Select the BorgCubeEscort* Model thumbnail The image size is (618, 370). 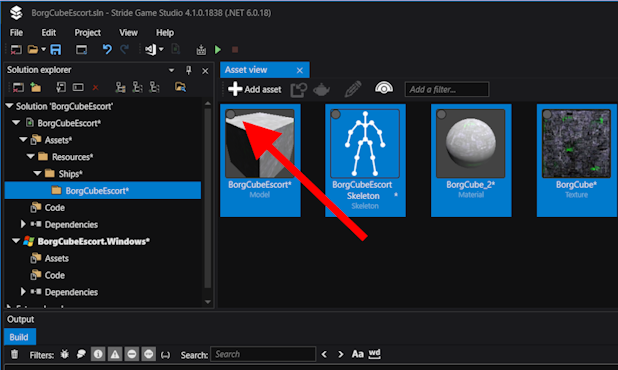[260, 143]
